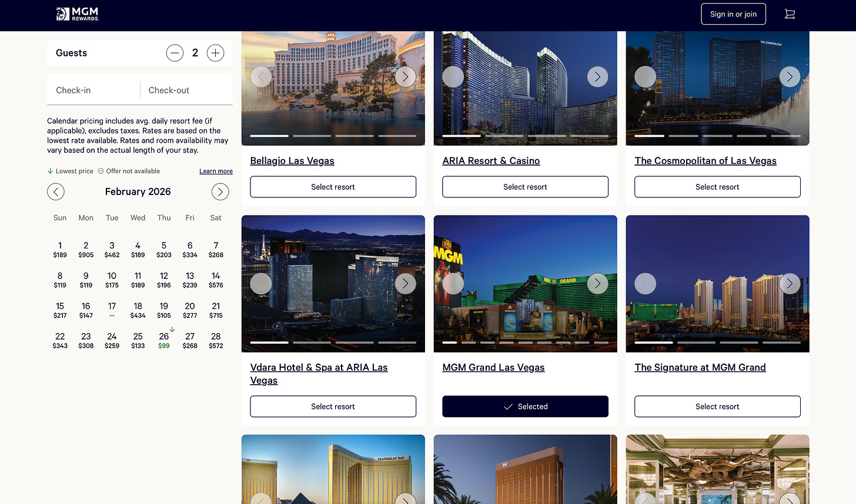Pick February 6 priced $334

(x=190, y=250)
